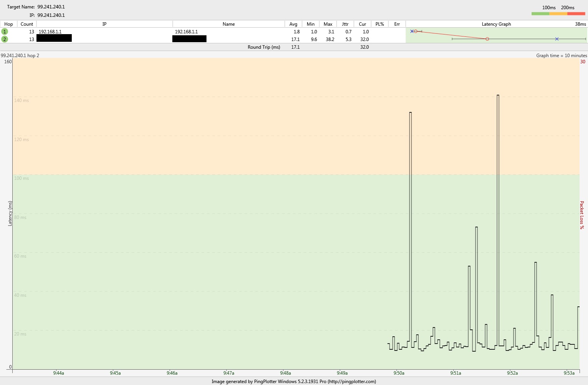Click hop 2 min value 9.6
The width and height of the screenshot is (588, 385).
(314, 39)
